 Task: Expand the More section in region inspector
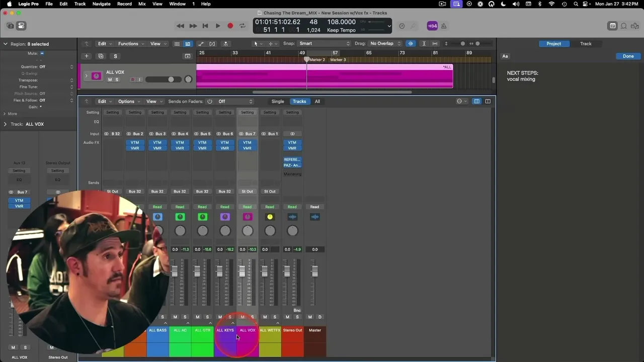coord(5,114)
